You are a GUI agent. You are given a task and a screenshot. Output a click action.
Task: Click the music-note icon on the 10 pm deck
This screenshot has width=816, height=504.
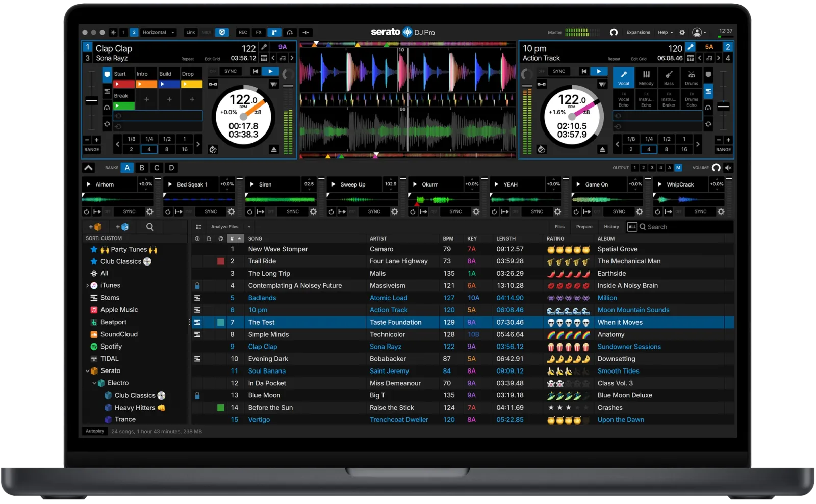point(709,58)
